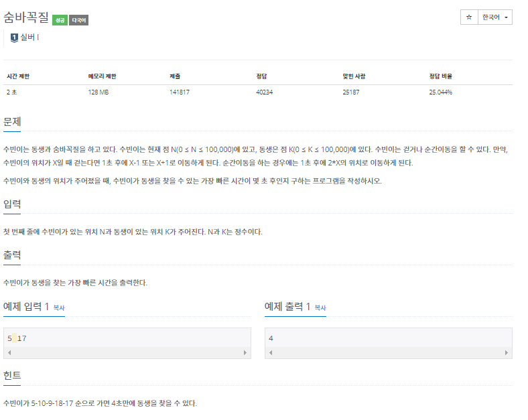Click the accuracy ratio 25.044%
The height and width of the screenshot is (420, 528).
(440, 92)
